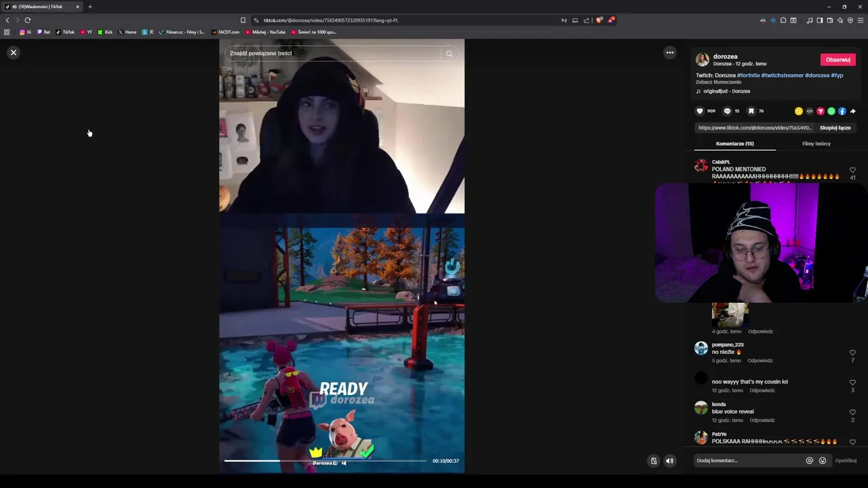868x488 pixels.
Task: Open pompano_225's profile avatar
Action: (x=701, y=348)
